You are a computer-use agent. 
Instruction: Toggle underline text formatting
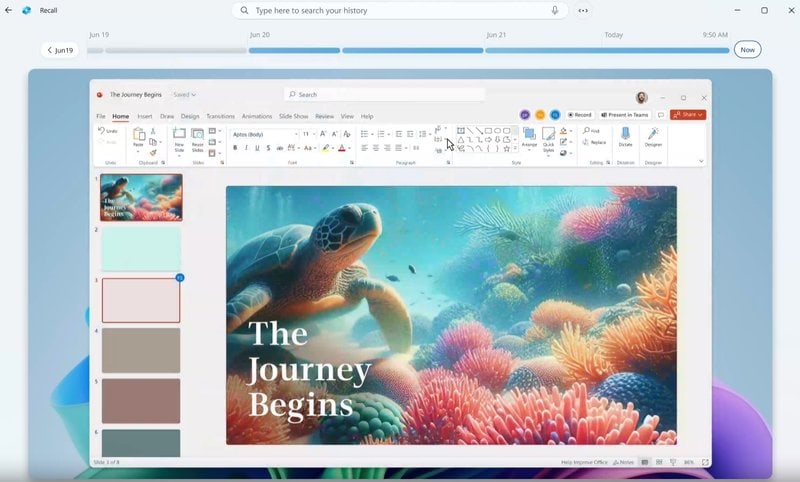coord(257,148)
